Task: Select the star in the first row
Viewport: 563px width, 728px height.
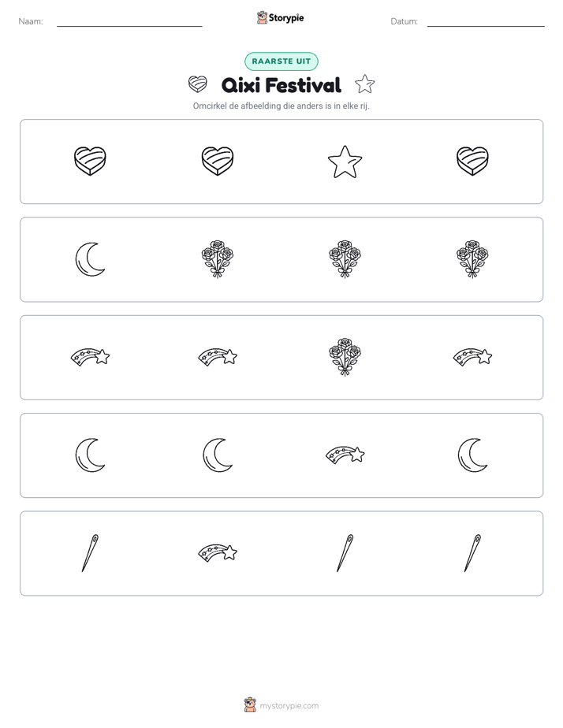Action: pyautogui.click(x=345, y=162)
